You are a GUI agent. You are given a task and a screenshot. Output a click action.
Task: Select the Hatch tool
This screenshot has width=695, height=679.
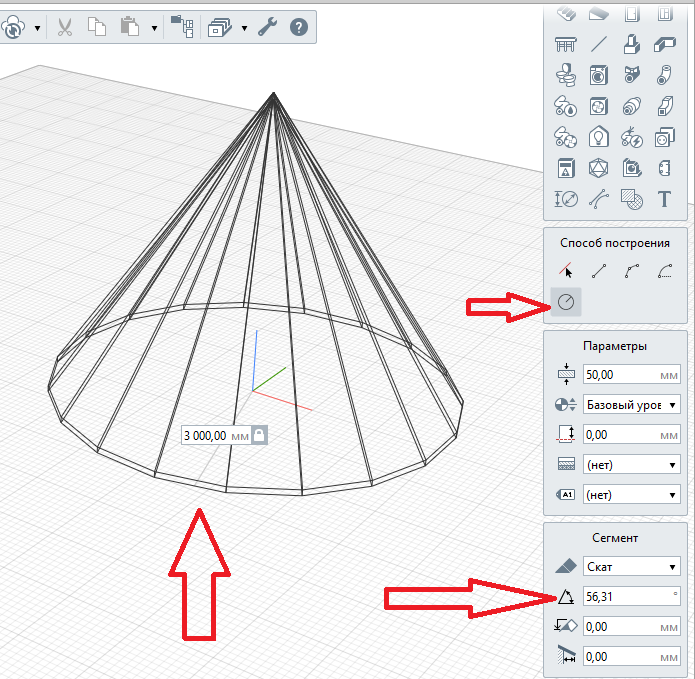(x=632, y=199)
